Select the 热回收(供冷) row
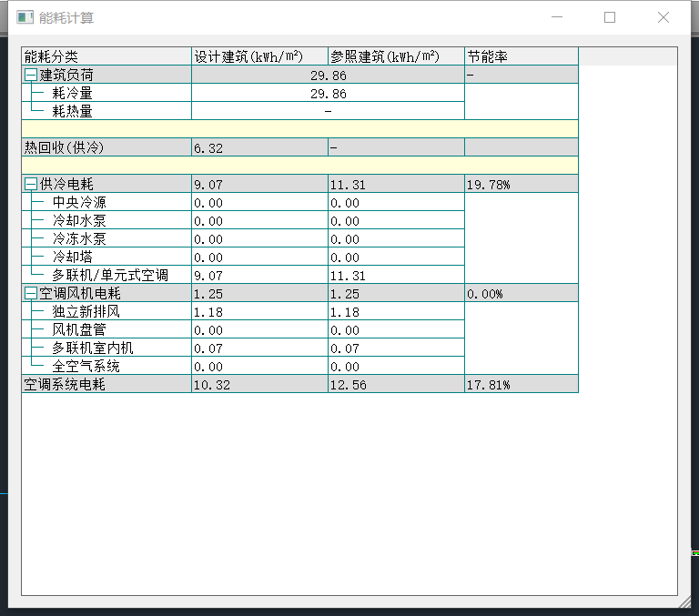 point(64,147)
